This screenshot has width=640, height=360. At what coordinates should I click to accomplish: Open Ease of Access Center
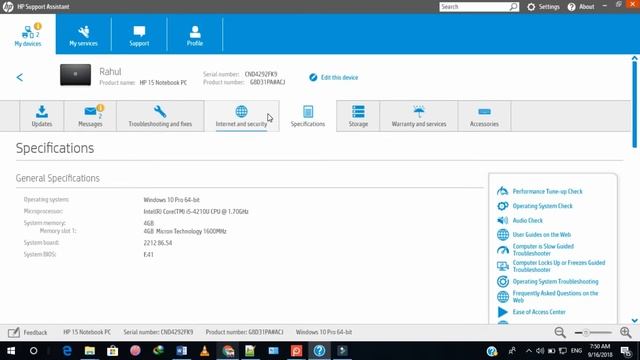[539, 312]
